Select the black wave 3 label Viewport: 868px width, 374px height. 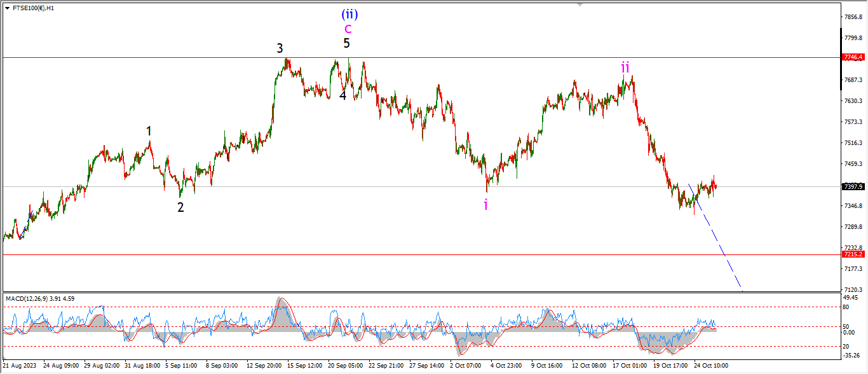280,48
